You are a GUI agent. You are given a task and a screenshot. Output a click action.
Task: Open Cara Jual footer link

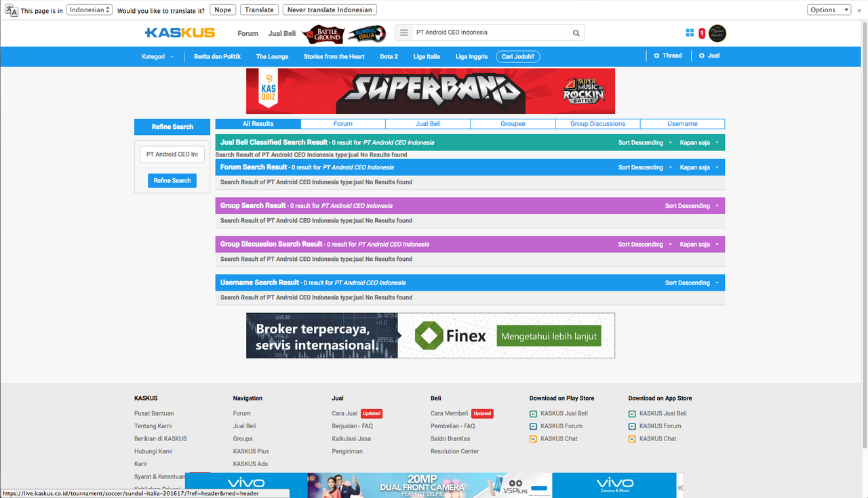pos(344,413)
